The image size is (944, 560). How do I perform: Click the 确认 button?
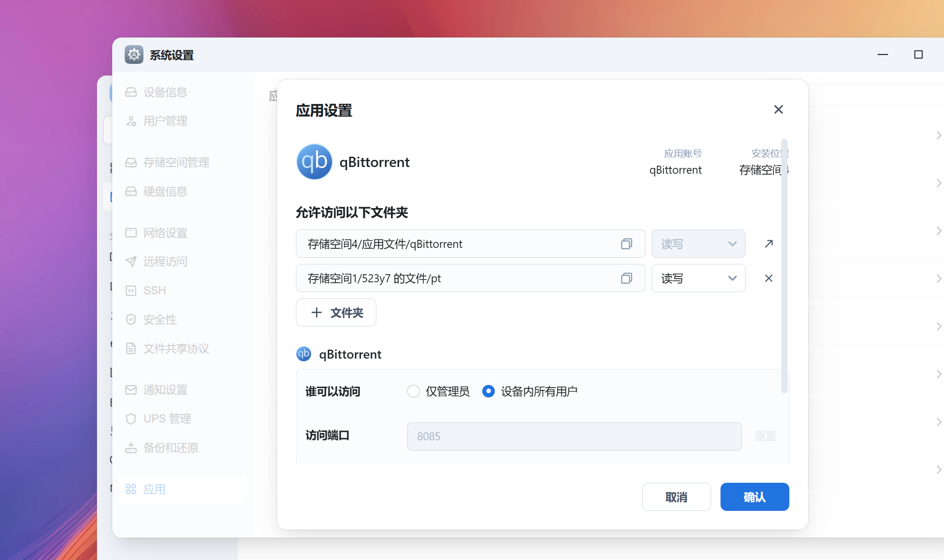(x=754, y=497)
